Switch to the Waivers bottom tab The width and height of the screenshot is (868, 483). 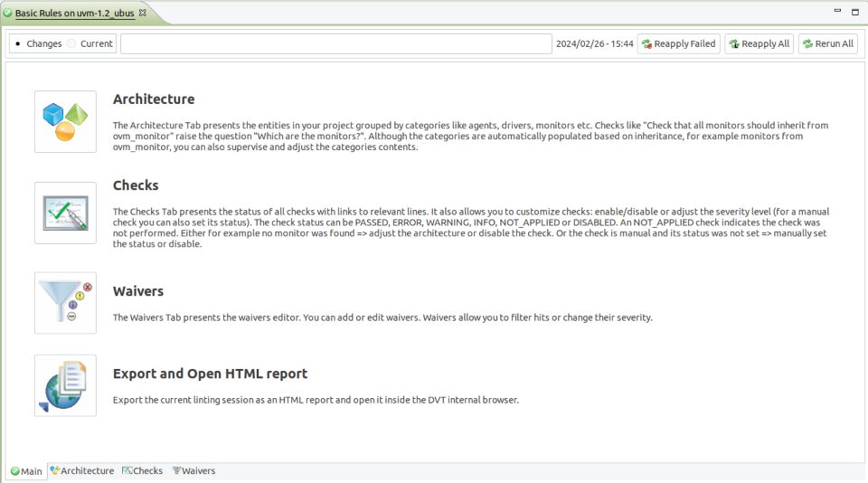[x=193, y=471]
